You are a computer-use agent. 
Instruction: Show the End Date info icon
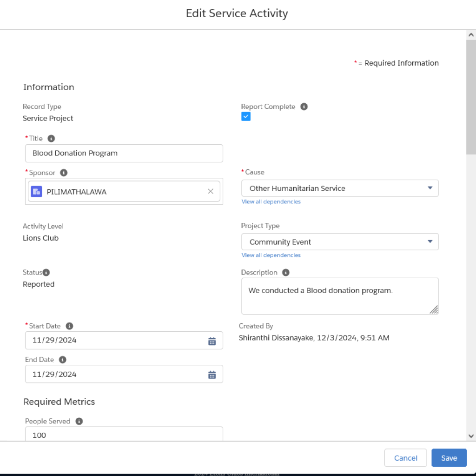[63, 360]
